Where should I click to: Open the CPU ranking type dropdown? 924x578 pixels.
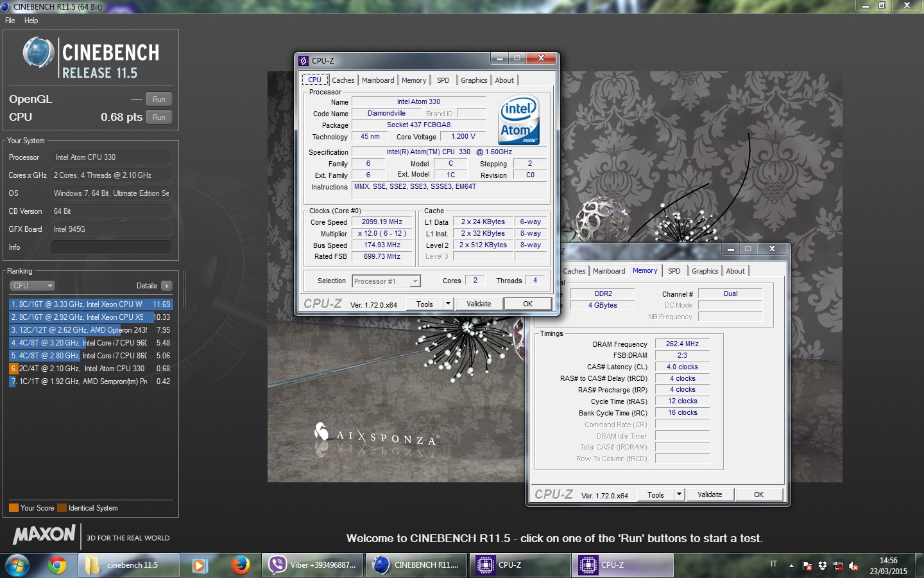click(x=32, y=286)
